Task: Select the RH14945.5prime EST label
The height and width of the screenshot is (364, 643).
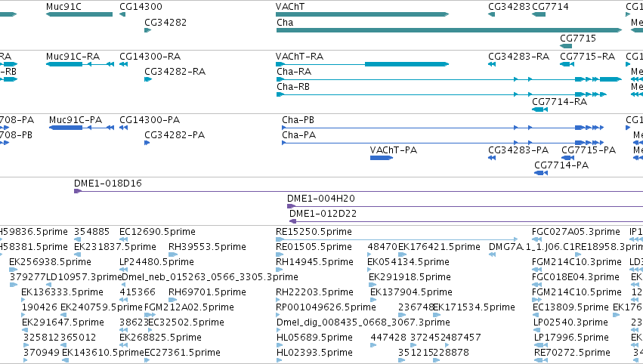Action: (x=314, y=262)
